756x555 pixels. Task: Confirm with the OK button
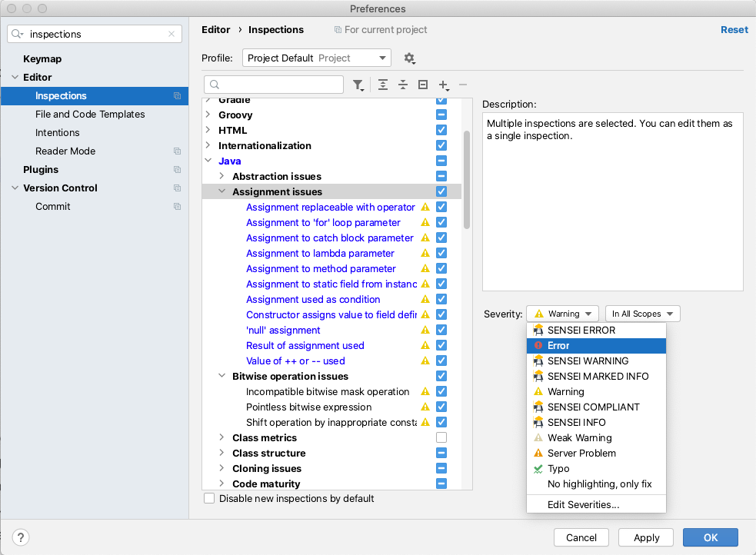(710, 537)
